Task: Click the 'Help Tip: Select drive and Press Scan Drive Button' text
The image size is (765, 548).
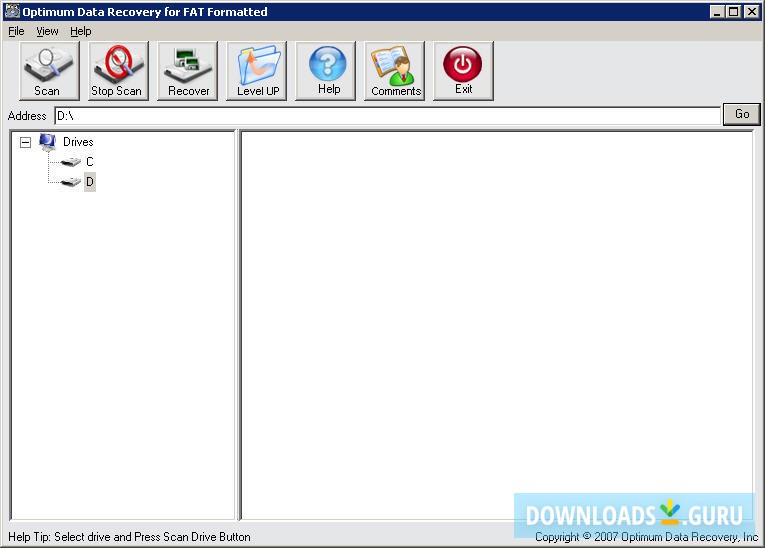Action: coord(129,537)
